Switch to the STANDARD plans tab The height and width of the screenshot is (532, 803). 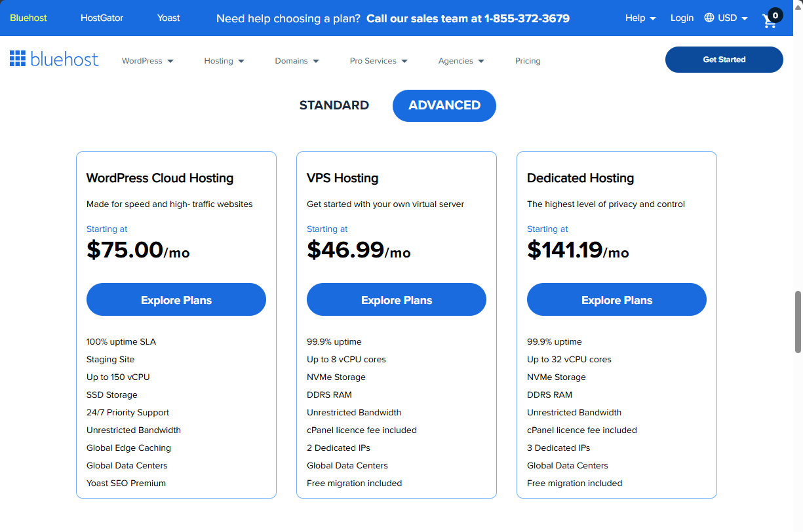click(x=334, y=105)
